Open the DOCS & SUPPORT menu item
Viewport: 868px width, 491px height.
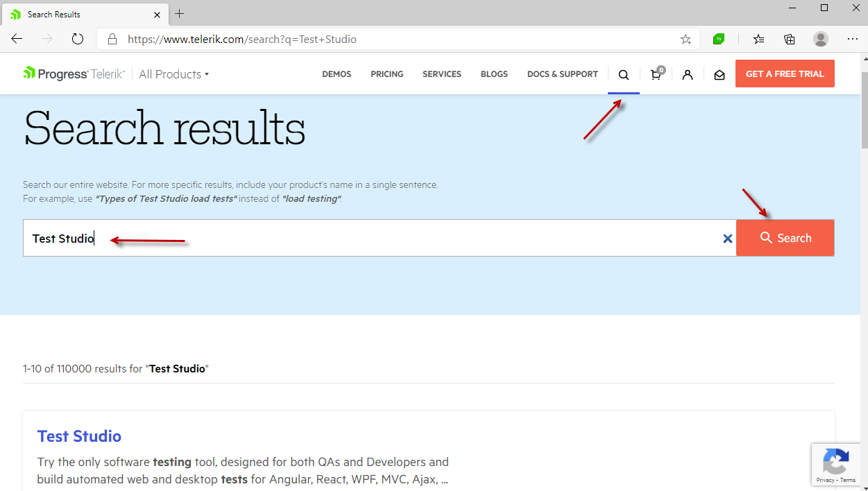(563, 74)
